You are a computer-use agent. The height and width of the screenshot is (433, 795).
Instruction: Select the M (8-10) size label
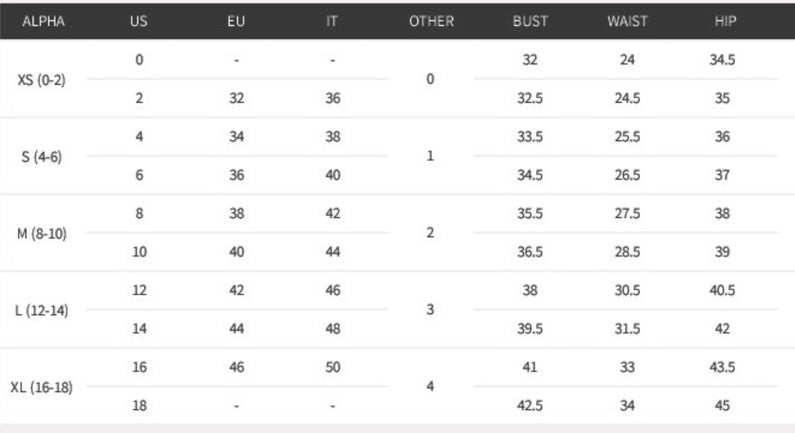click(x=41, y=233)
